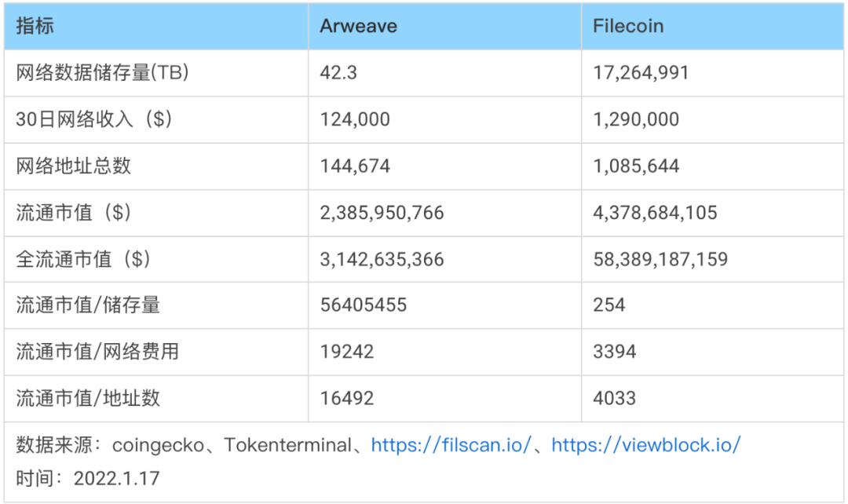The image size is (848, 504).
Task: Click the Arweave column header
Action: click(x=358, y=26)
